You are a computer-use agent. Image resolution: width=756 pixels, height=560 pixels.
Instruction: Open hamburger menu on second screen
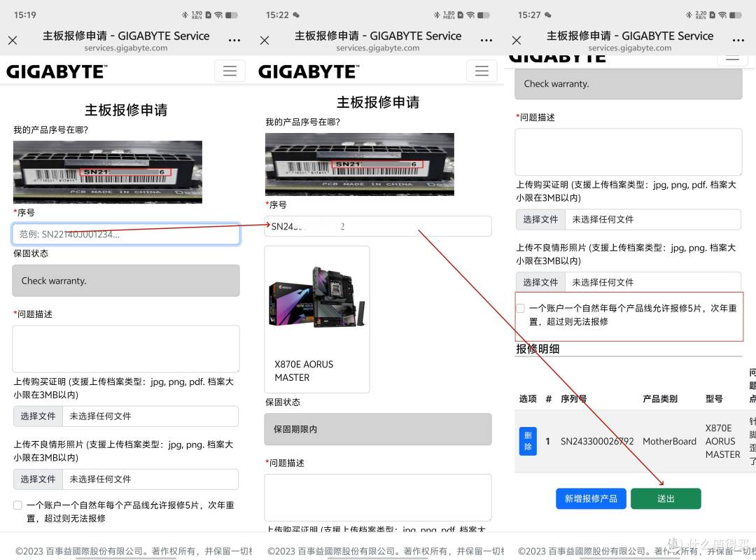pyautogui.click(x=482, y=71)
